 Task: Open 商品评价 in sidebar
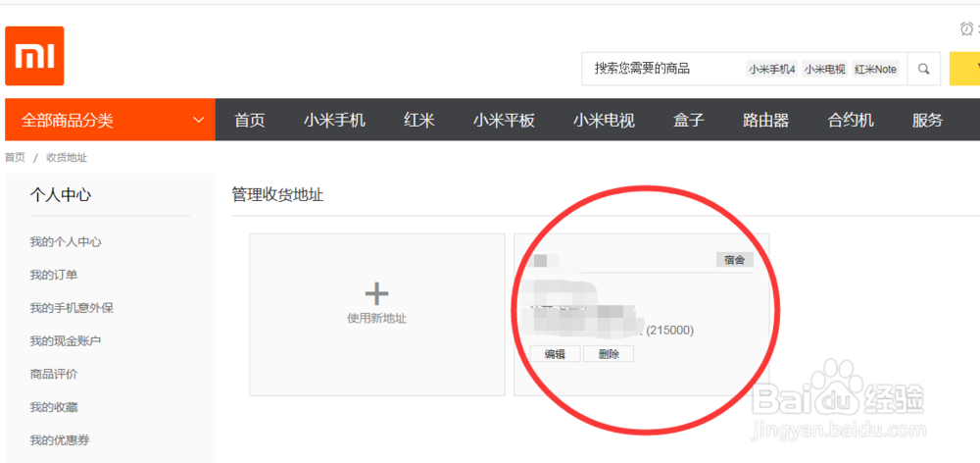pos(54,374)
